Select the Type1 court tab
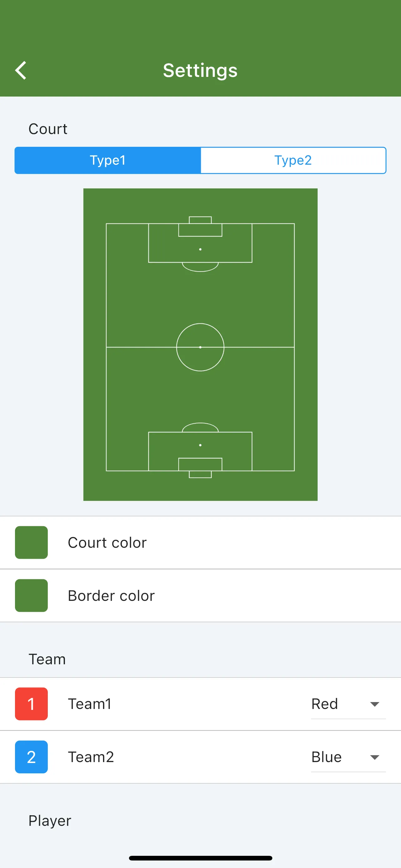401x868 pixels. pyautogui.click(x=108, y=160)
